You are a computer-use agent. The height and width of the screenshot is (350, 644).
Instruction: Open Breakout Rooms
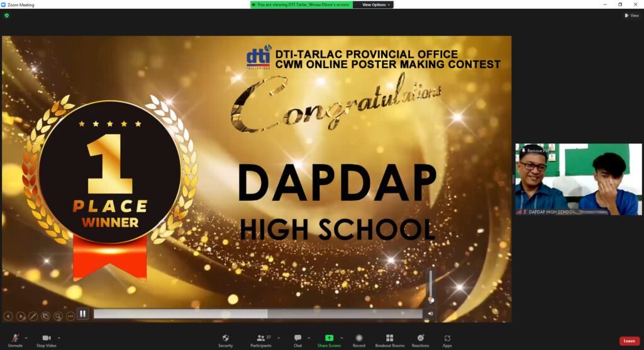[x=390, y=341]
